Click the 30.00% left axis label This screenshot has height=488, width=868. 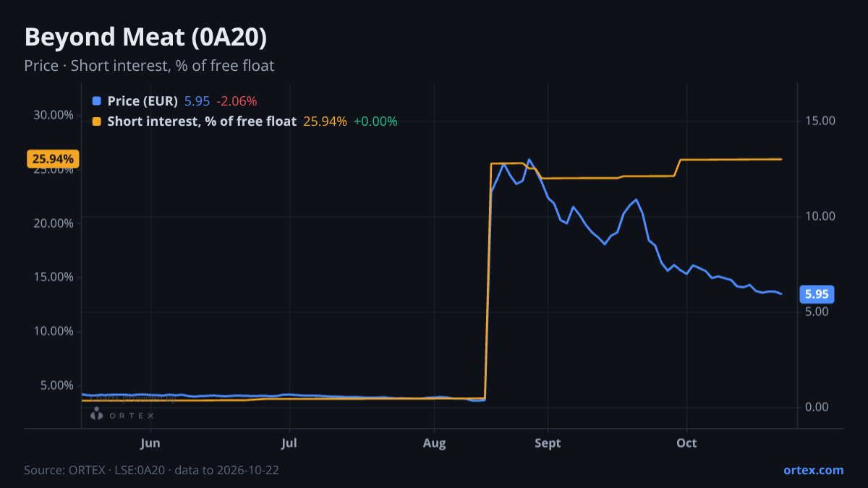55,115
